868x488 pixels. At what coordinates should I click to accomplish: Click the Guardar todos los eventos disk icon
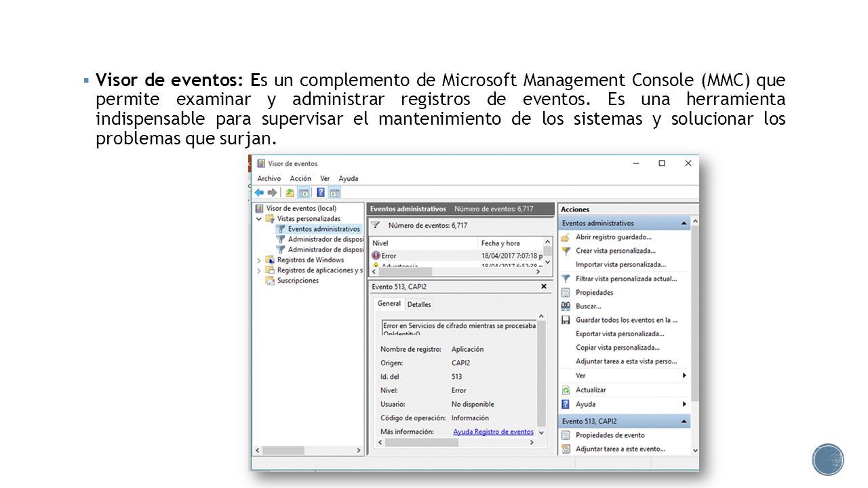(566, 320)
